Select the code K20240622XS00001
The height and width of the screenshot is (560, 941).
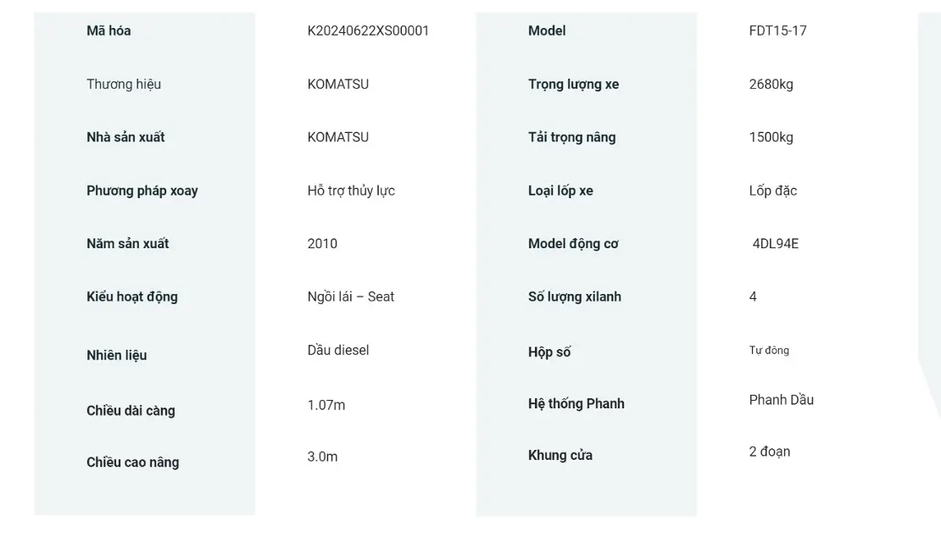368,30
